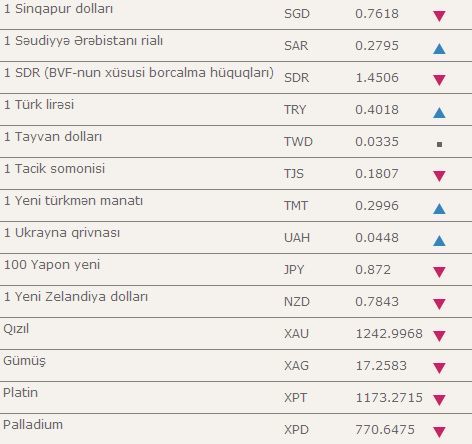Click the blue up arrow for UAH
Viewport: 472px width, 444px height.
click(x=439, y=241)
